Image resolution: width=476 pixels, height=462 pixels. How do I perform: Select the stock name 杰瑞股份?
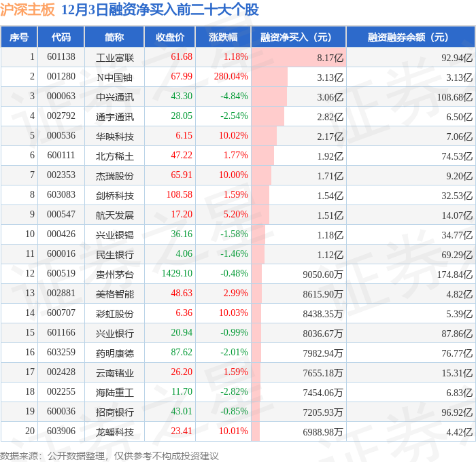(x=115, y=176)
